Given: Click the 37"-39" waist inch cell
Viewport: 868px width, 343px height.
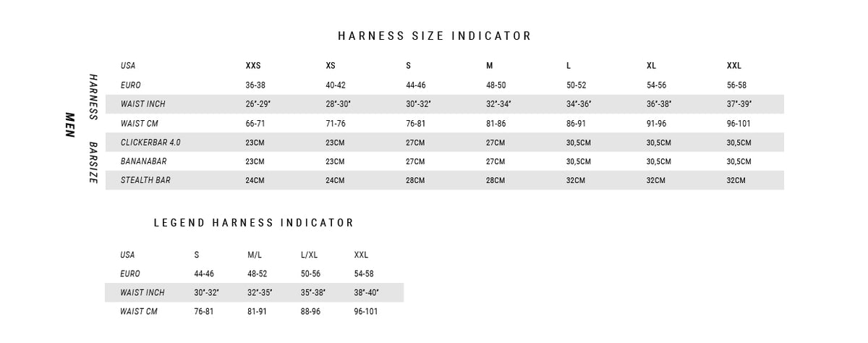Looking at the screenshot, I should [739, 104].
